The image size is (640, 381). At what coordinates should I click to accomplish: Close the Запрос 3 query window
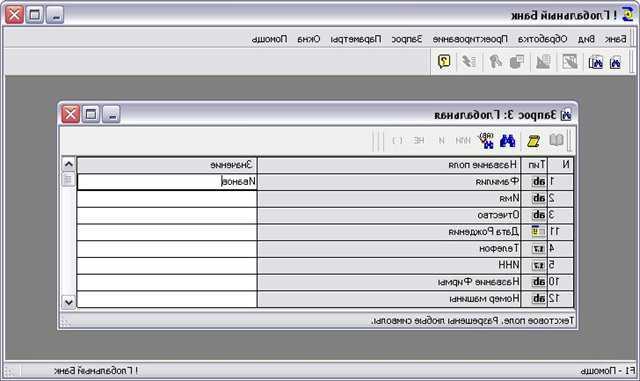[x=70, y=114]
